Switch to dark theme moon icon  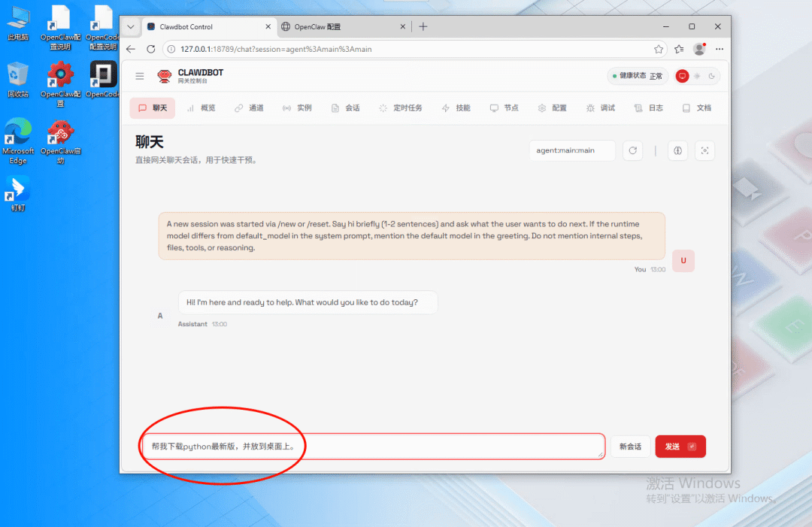pyautogui.click(x=711, y=76)
